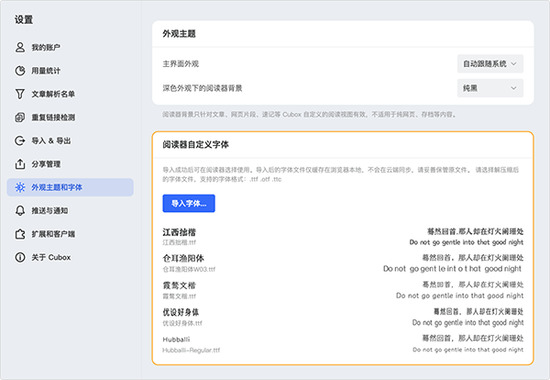Open 我的账户 account icon in sidebar
The height and width of the screenshot is (380, 550).
(x=20, y=47)
